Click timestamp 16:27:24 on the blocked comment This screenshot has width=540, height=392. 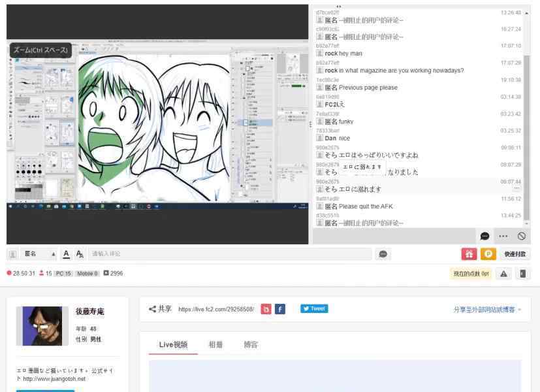pyautogui.click(x=511, y=29)
